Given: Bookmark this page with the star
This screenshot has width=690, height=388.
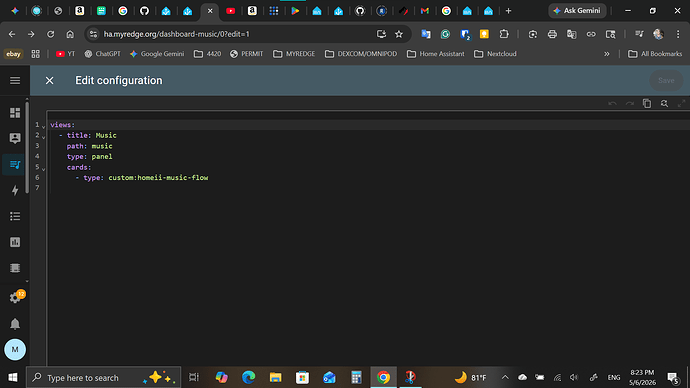Looking at the screenshot, I should coord(399,34).
